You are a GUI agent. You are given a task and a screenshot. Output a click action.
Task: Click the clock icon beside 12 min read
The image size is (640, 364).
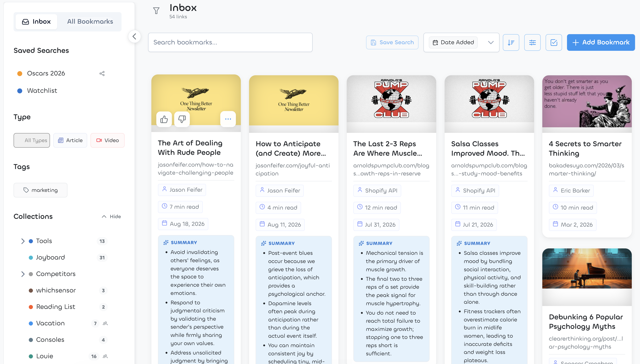(x=360, y=207)
